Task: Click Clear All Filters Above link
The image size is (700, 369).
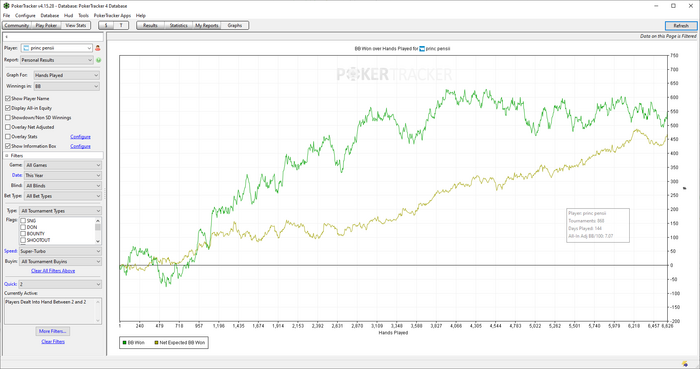Action: click(x=53, y=271)
